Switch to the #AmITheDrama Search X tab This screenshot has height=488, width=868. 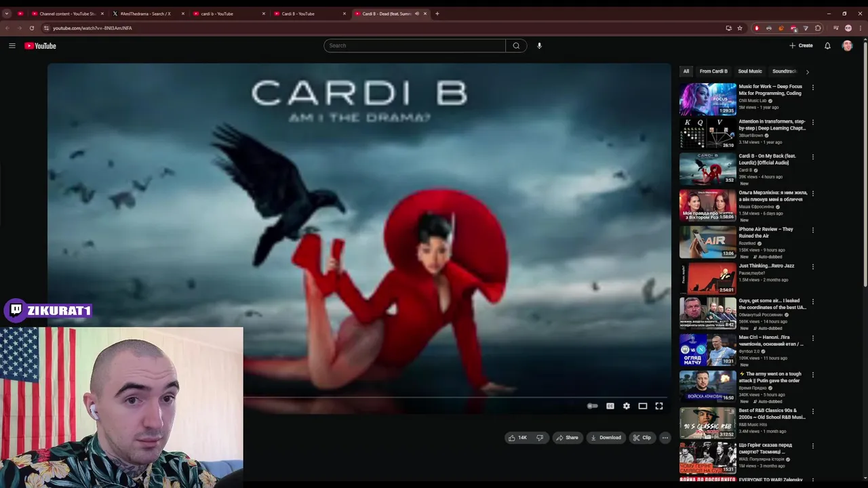click(148, 14)
